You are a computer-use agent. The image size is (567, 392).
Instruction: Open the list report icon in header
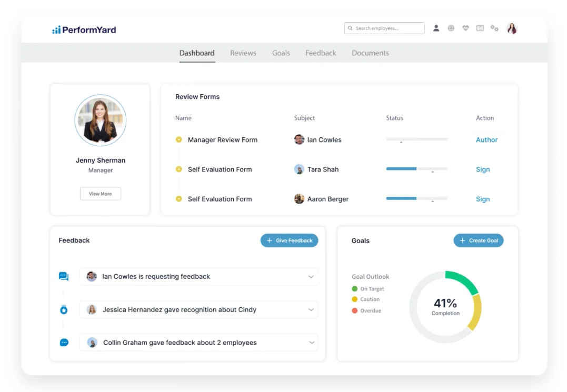coord(480,28)
